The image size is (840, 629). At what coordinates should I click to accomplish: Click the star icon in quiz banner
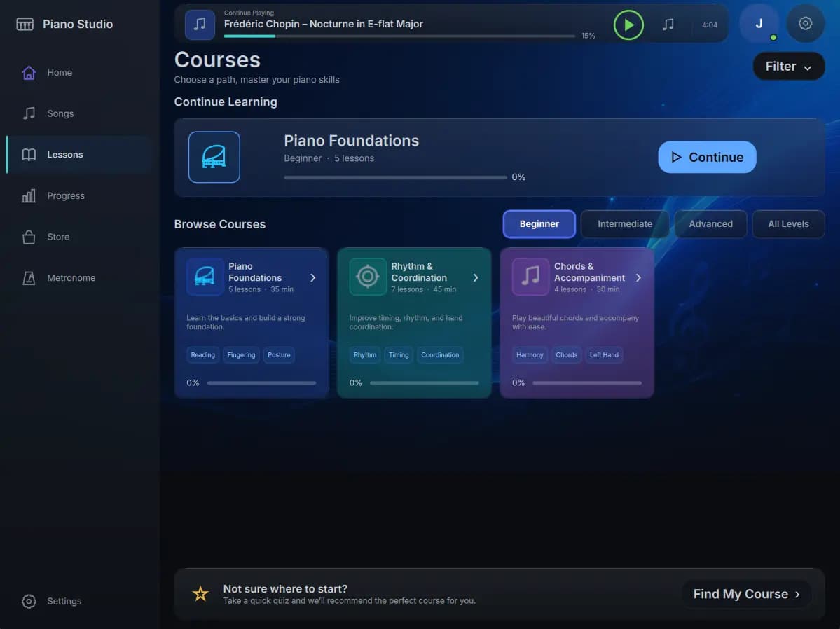coord(200,594)
